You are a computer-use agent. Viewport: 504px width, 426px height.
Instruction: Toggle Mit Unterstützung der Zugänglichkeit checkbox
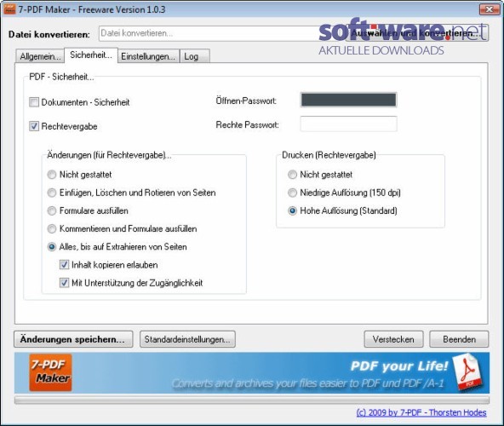click(x=64, y=283)
